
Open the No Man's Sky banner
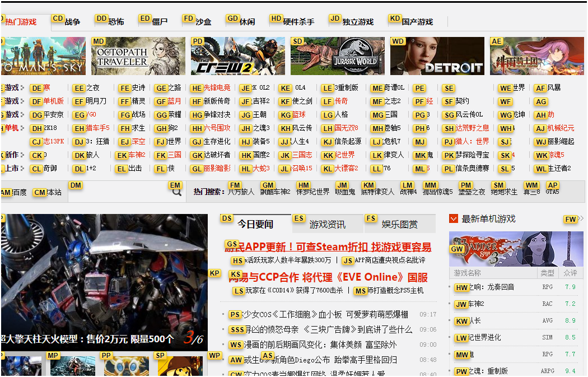point(43,56)
